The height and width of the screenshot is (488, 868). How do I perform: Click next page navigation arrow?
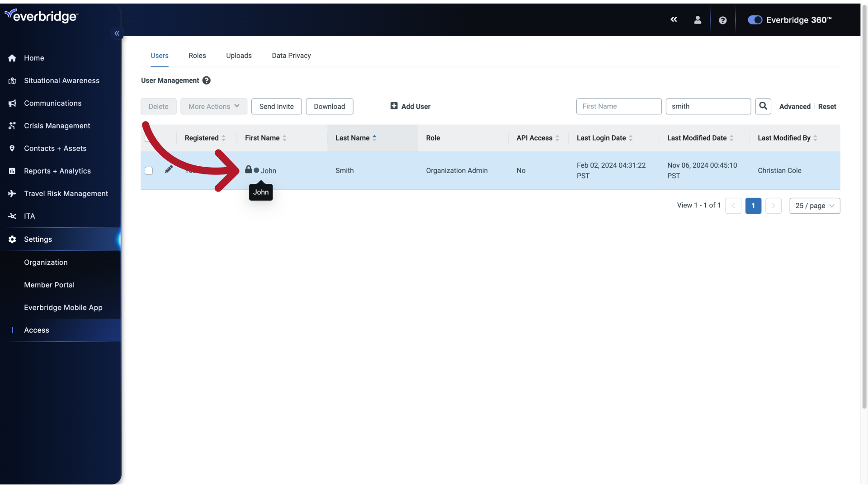773,206
